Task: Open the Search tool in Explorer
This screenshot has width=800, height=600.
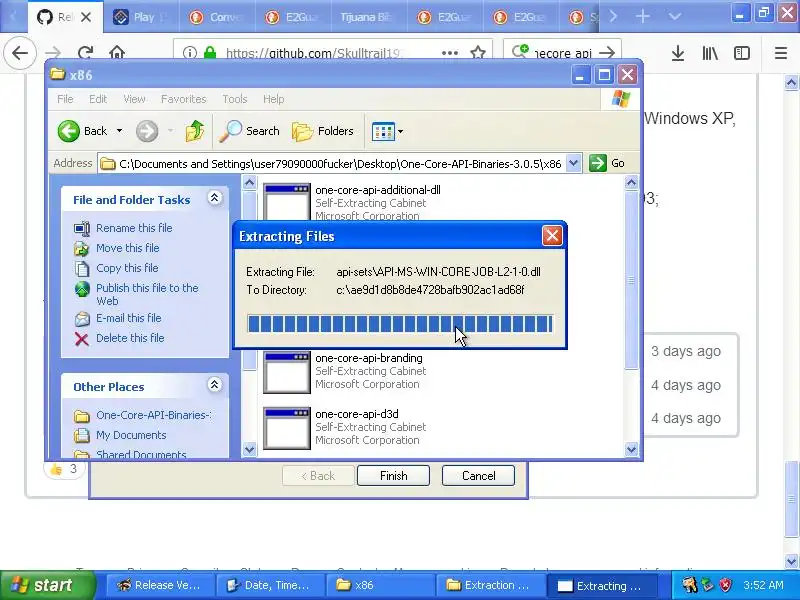Action: coord(249,131)
